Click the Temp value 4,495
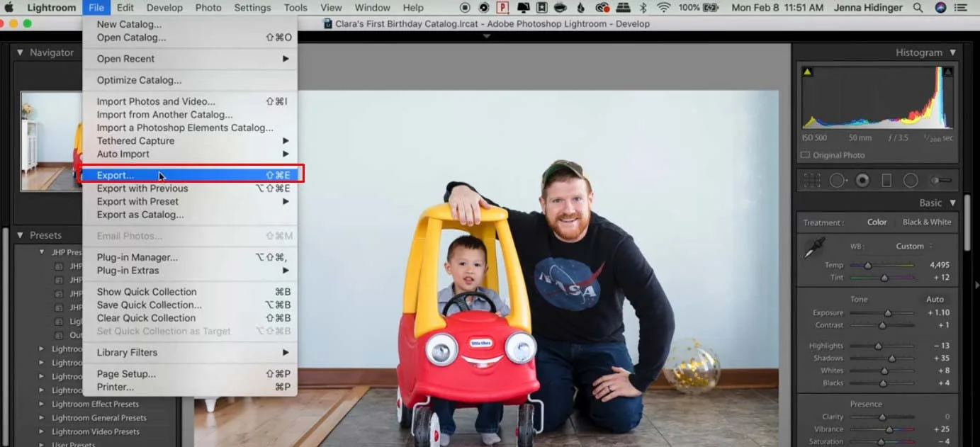The width and height of the screenshot is (980, 447). (939, 265)
